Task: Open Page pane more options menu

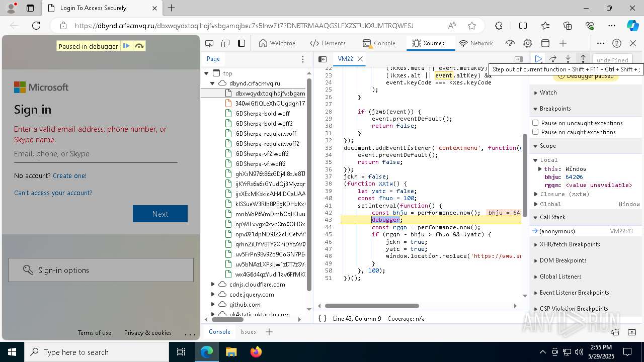Action: tap(302, 59)
